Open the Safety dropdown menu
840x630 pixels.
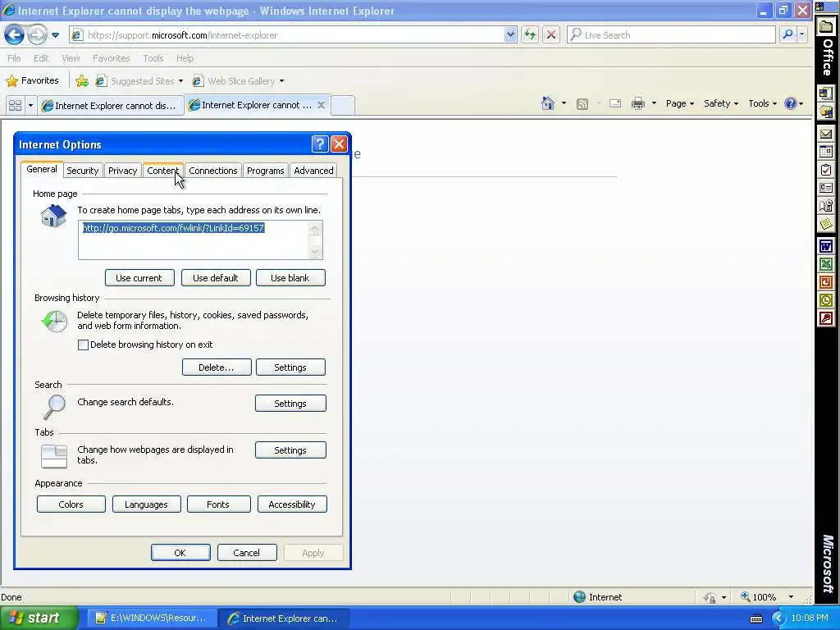[720, 103]
